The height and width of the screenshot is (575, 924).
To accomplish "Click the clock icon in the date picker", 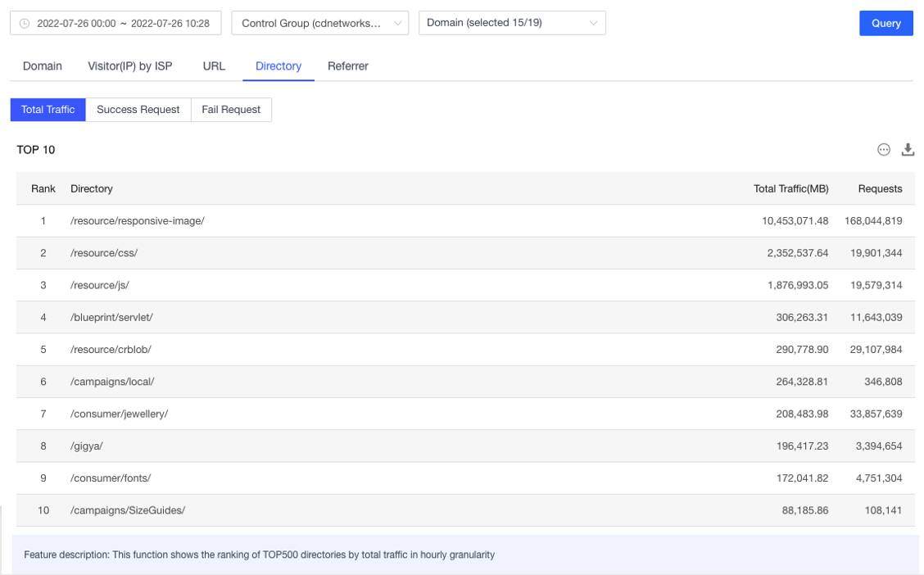I will 24,22.
